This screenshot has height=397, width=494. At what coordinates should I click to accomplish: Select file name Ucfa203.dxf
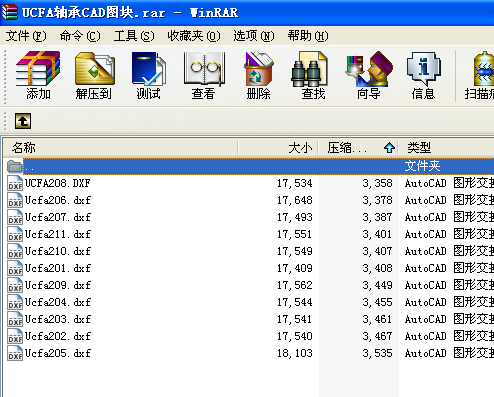pos(58,319)
